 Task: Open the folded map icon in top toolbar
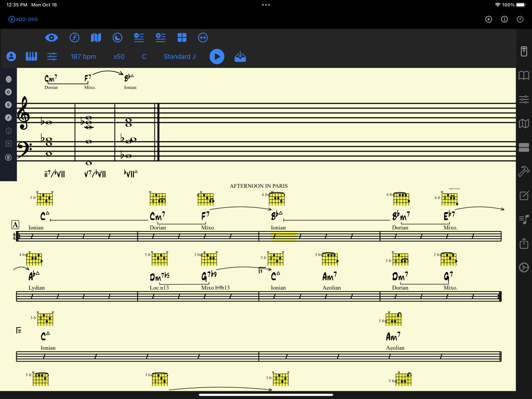[x=96, y=38]
